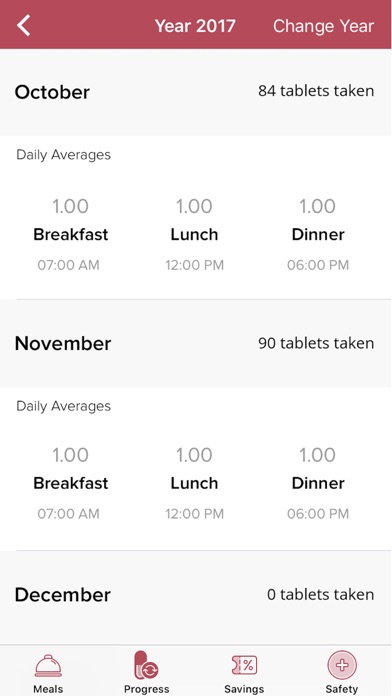Open the Savings coupon icon
Screen dimensions: 392x696
coord(244,665)
